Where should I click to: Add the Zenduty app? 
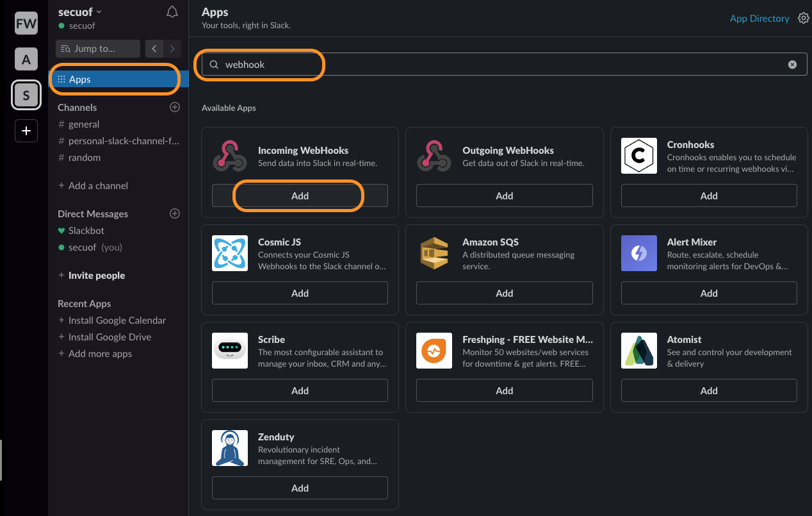(x=300, y=488)
